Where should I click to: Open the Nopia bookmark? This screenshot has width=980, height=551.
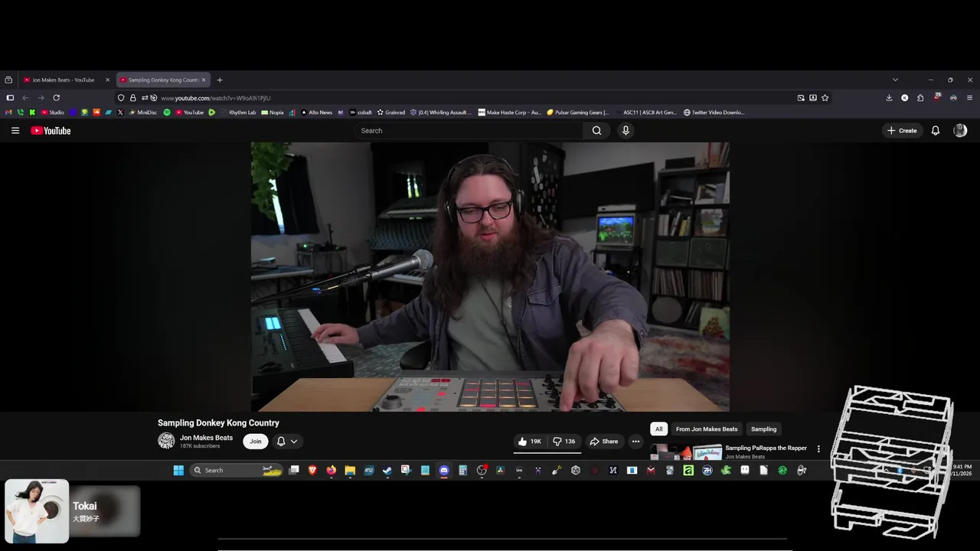(x=272, y=112)
